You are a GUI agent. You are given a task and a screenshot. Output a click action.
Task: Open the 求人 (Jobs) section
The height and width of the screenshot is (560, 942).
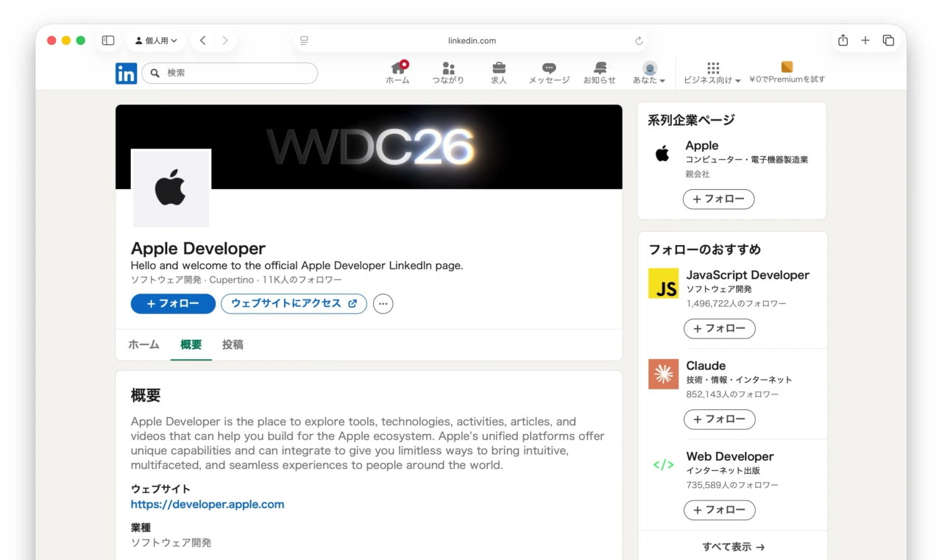pos(498,73)
